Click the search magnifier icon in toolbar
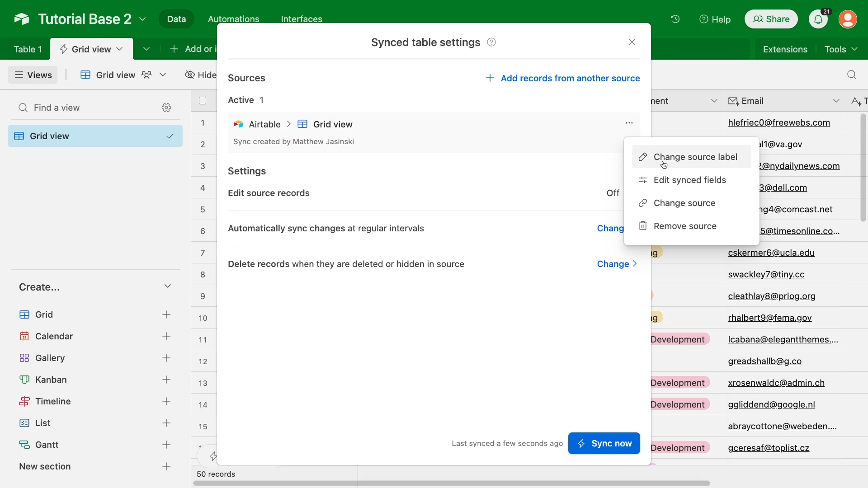The width and height of the screenshot is (868, 488). (852, 75)
